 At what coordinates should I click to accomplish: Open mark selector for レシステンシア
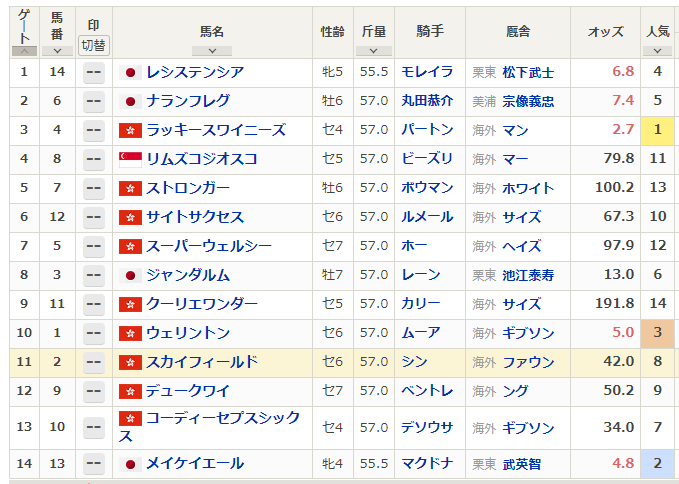coord(94,73)
